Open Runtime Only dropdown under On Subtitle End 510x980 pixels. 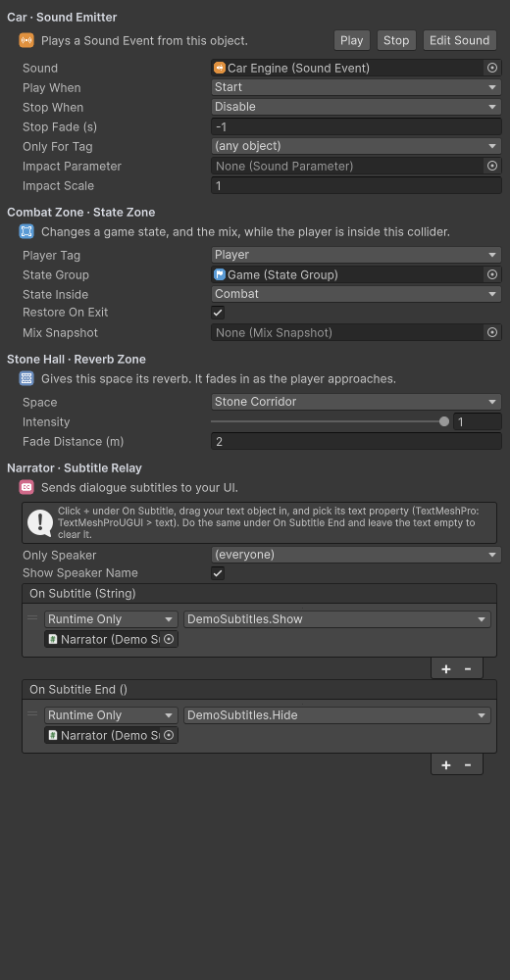tap(111, 715)
